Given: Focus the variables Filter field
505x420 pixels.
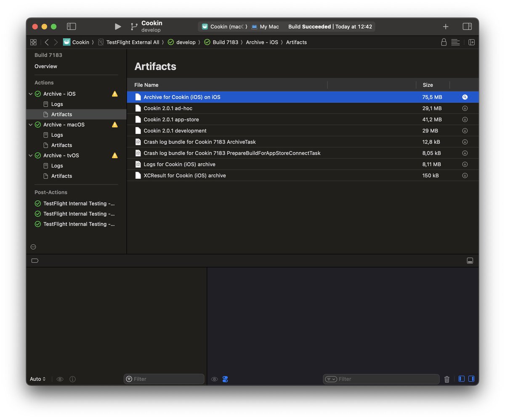Looking at the screenshot, I should point(164,379).
